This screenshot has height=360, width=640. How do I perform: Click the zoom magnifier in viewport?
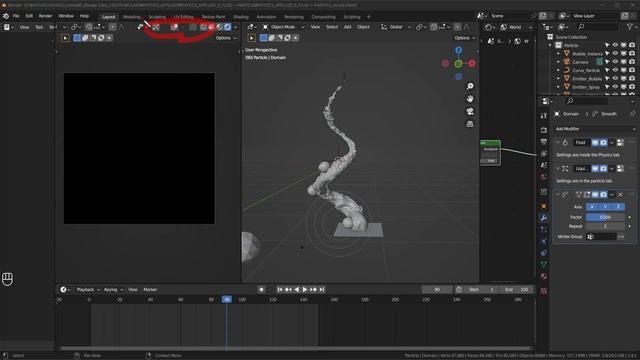[470, 86]
